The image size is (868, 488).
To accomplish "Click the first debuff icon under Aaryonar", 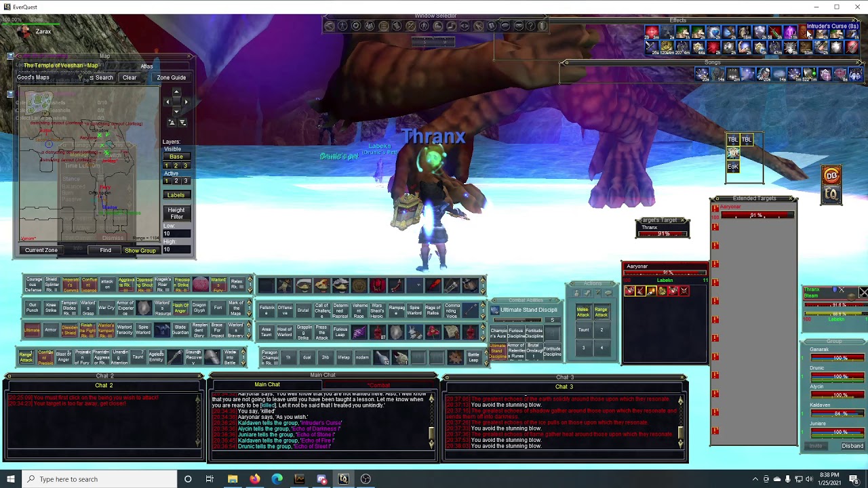I will pyautogui.click(x=629, y=291).
